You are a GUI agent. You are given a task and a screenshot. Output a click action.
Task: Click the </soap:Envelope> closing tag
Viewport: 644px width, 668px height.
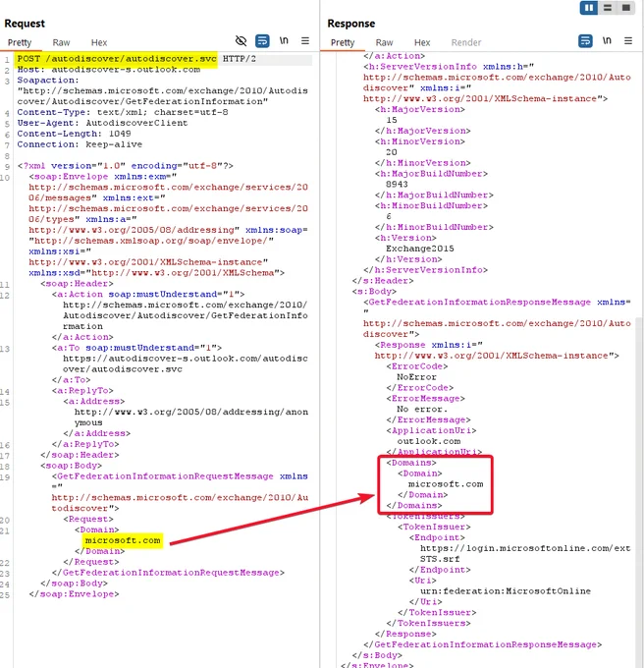pos(74,594)
